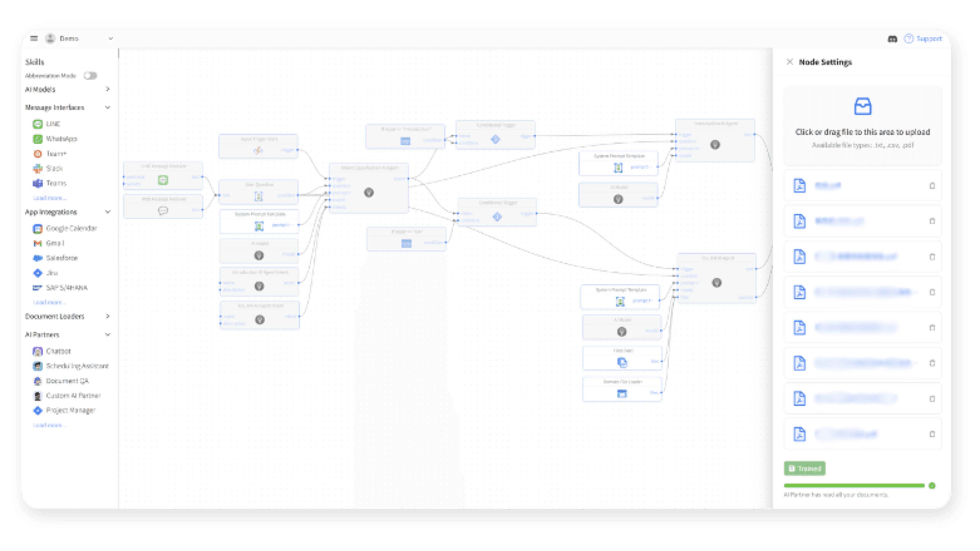Select the LINE Message Receiver node
980x551 pixels.
pyautogui.click(x=163, y=176)
